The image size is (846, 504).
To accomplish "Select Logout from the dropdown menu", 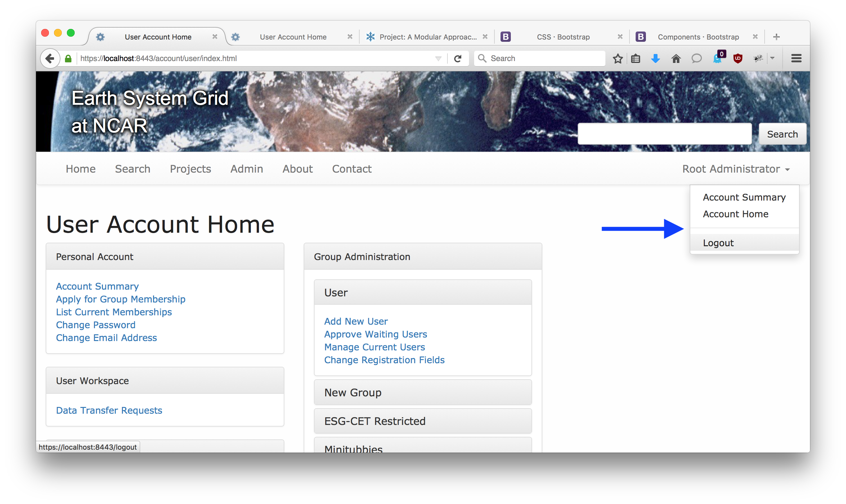I will point(718,243).
